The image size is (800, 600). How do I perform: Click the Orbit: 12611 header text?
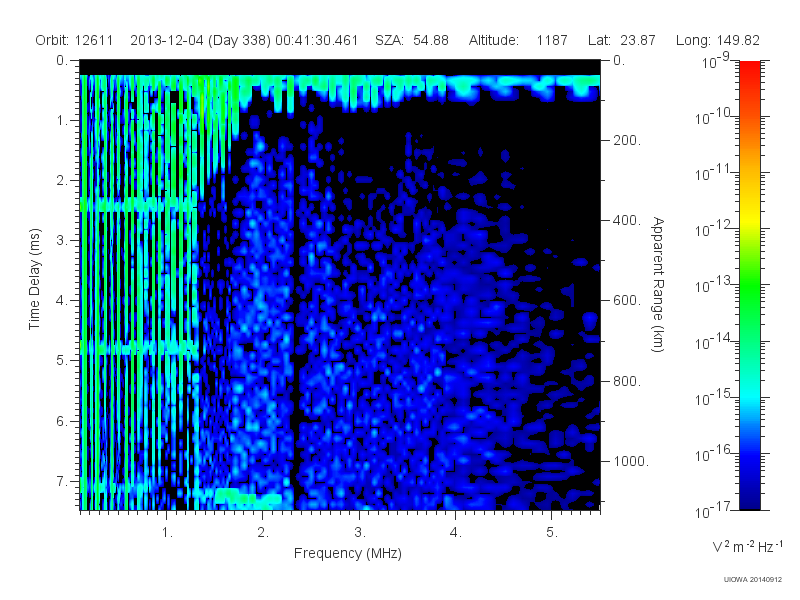pos(74,40)
